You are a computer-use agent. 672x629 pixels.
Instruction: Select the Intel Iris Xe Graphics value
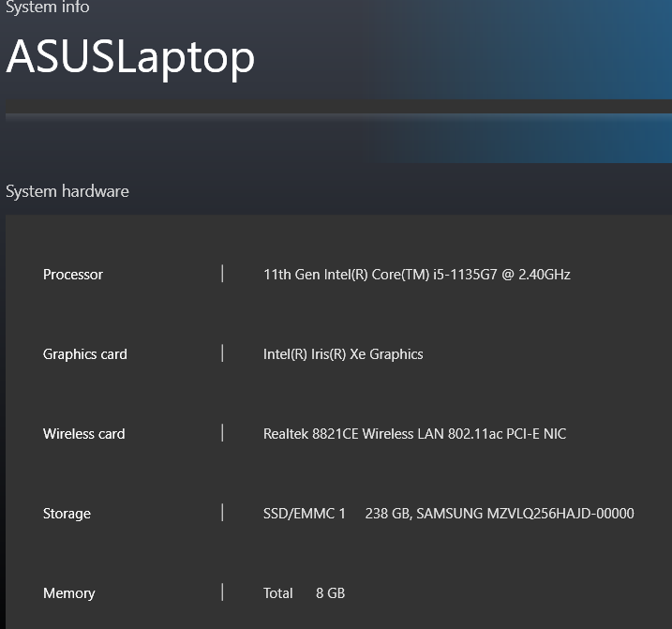[343, 354]
